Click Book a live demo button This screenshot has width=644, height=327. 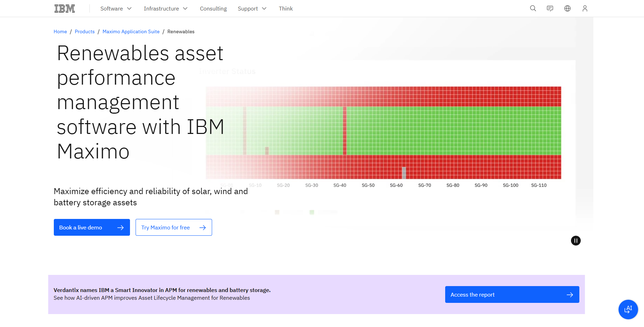(x=92, y=227)
